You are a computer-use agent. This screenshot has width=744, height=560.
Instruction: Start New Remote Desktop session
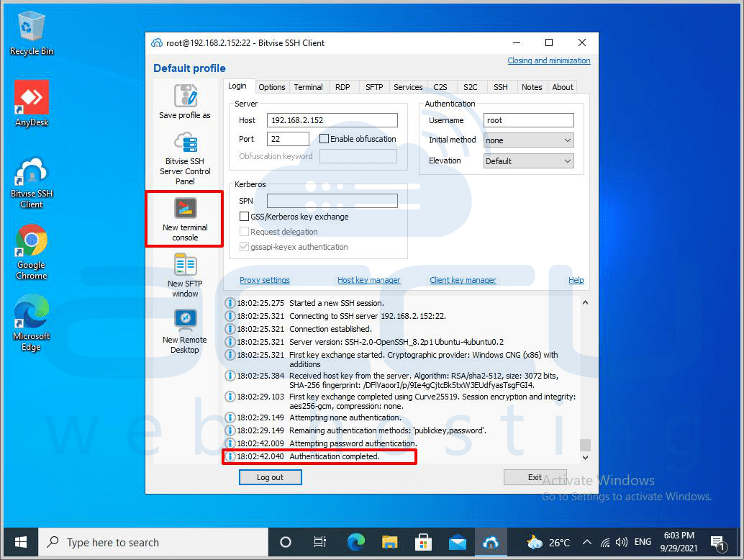[x=185, y=331]
